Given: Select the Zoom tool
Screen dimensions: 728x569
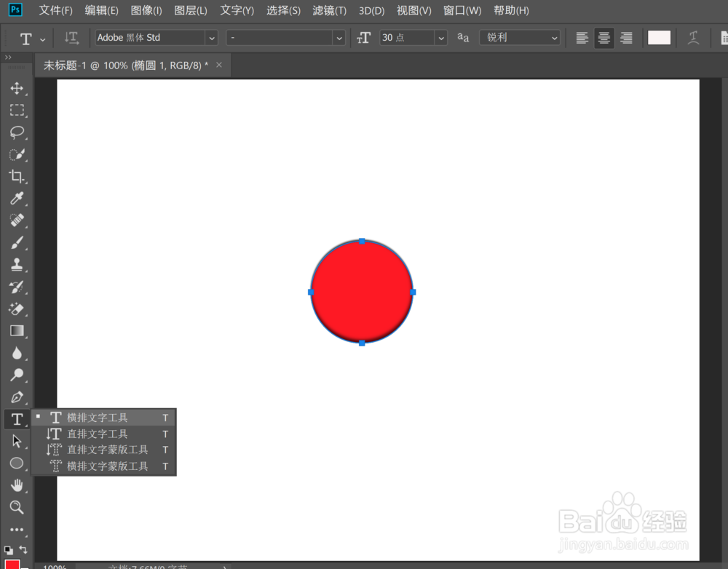Looking at the screenshot, I should 17,507.
